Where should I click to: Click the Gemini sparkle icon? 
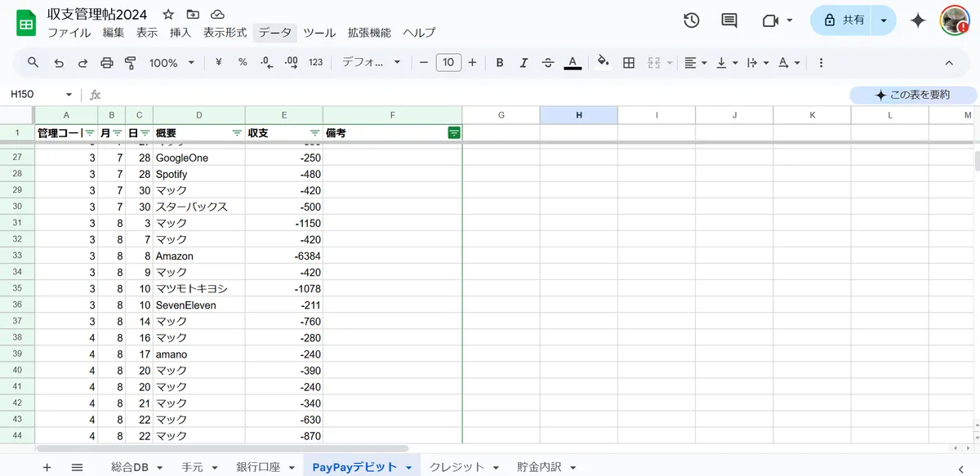[x=918, y=20]
